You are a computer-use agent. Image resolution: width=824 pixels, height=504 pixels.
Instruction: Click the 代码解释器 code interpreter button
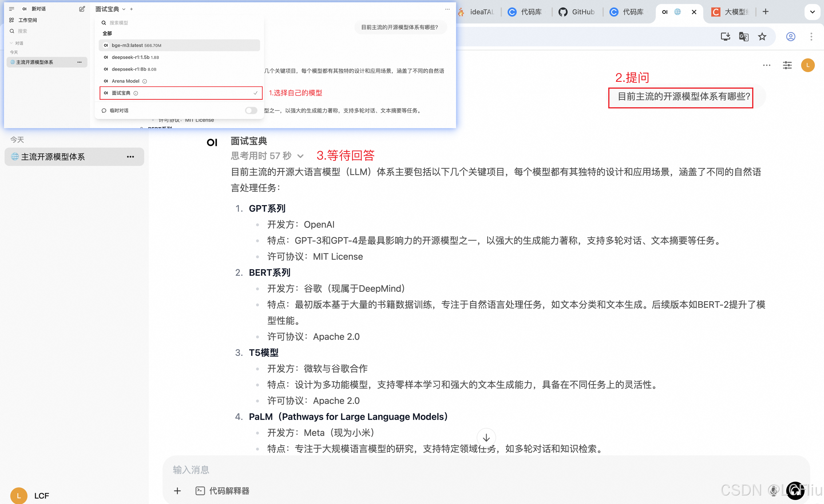tap(223, 491)
